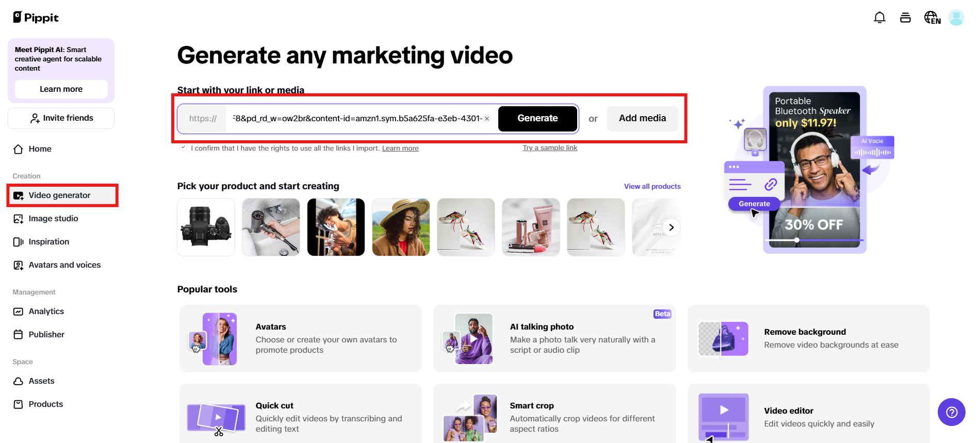
Task: Open the user profile avatar
Action: (956, 18)
